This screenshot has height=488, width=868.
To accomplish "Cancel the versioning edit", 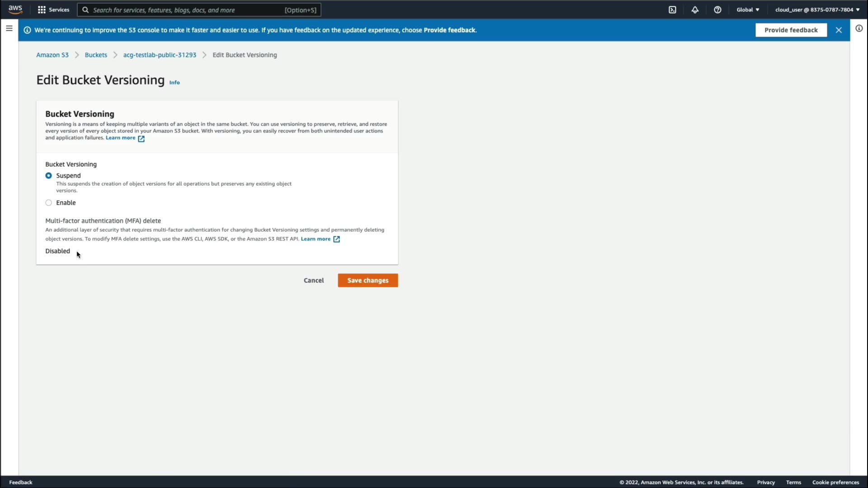I will coord(313,281).
